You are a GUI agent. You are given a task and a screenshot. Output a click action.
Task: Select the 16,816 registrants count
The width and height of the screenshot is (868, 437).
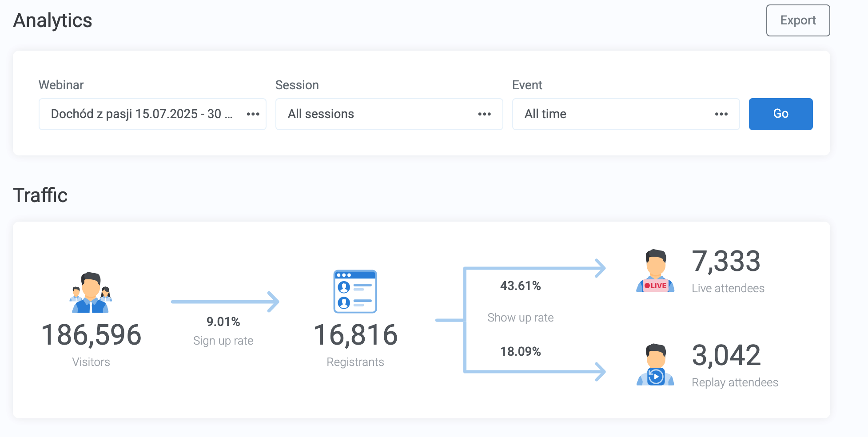(x=355, y=335)
